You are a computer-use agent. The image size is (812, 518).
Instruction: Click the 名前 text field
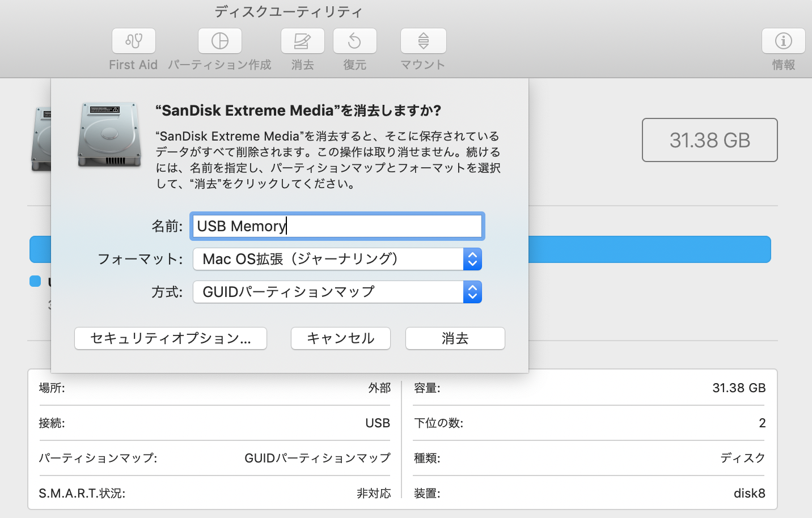pyautogui.click(x=337, y=226)
